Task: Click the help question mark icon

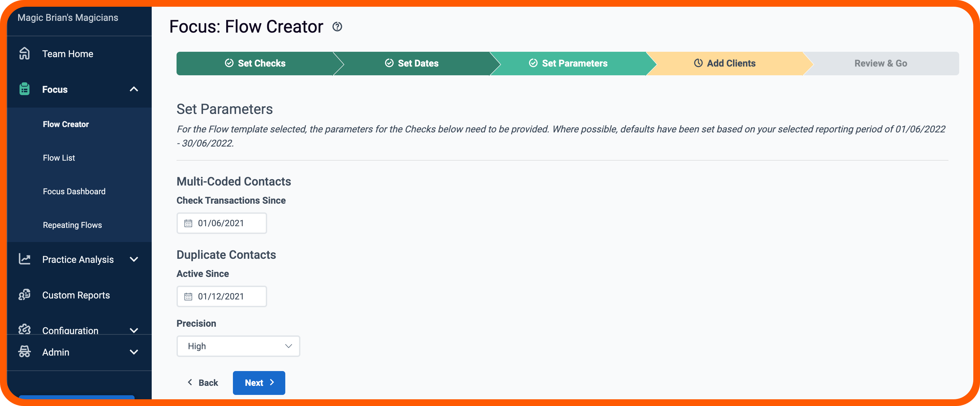Action: tap(337, 27)
